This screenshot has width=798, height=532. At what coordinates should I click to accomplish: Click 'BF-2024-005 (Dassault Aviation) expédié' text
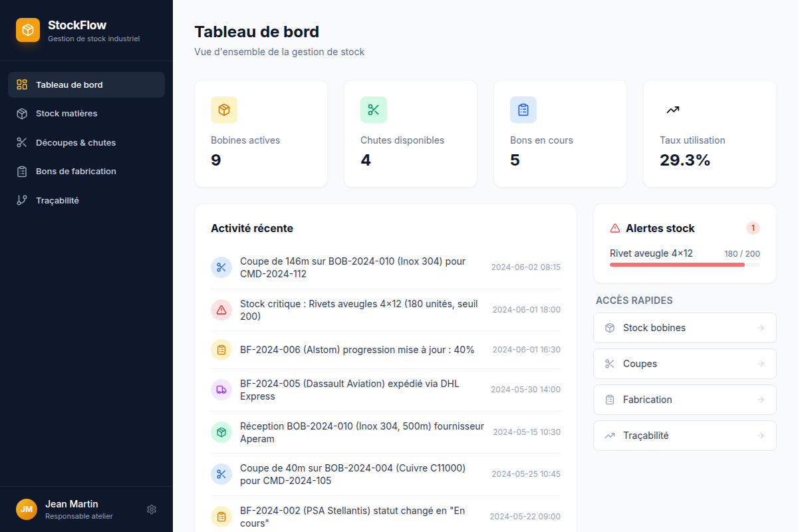click(350, 390)
